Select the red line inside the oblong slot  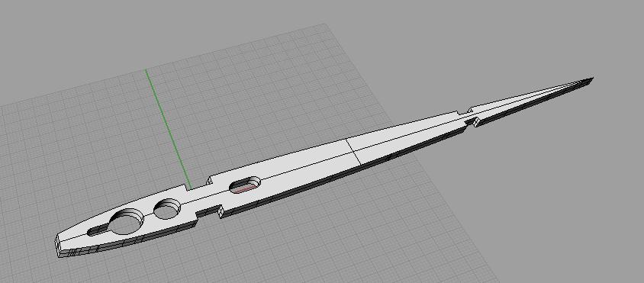[x=245, y=188]
